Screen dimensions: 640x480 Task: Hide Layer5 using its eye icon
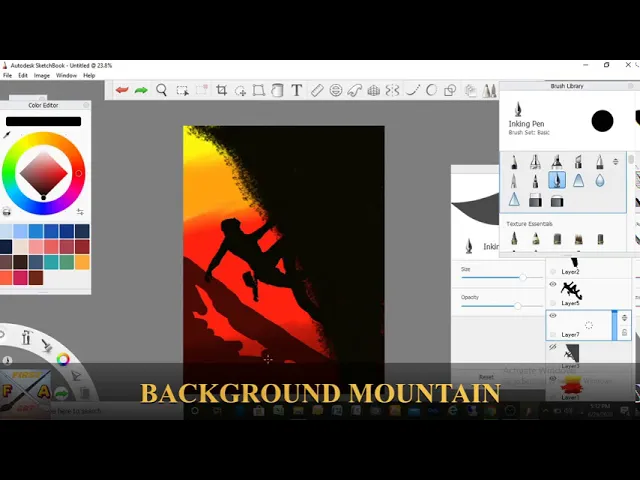[x=553, y=284]
